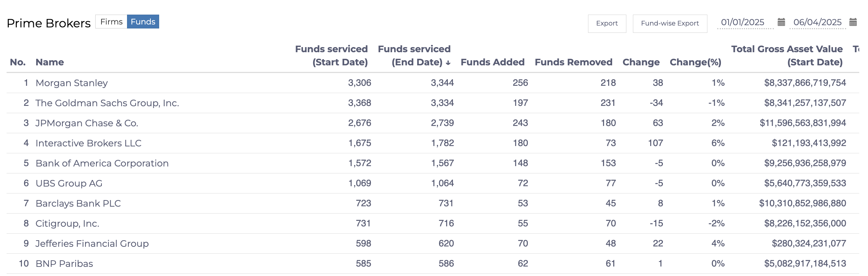This screenshot has height=276, width=868.
Task: Click the descending sort arrow on Funds serviced (End Date)
Action: 448,63
